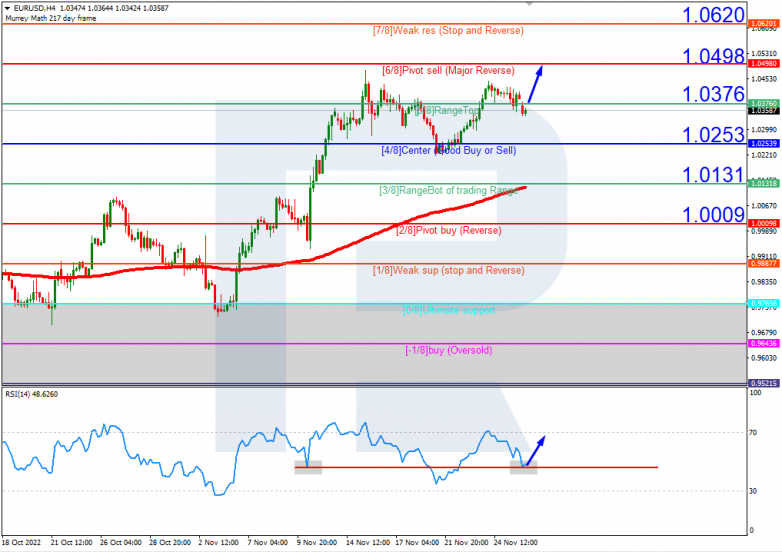Click the 14 Nov 12:00 time label

click(368, 543)
